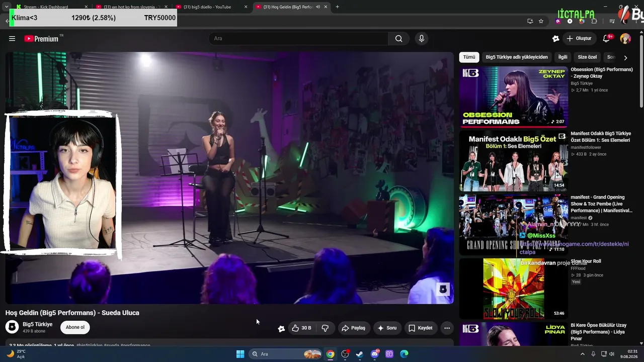Click the star-shaped icon beside the like button

[x=281, y=329]
